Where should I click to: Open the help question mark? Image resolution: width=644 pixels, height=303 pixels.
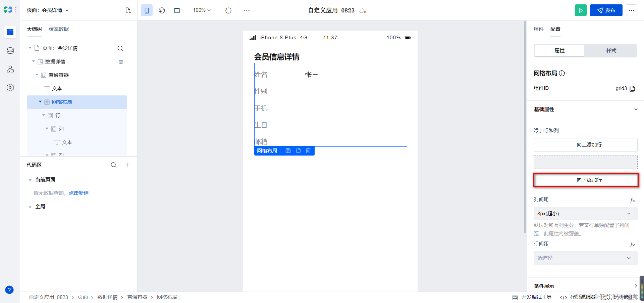click(9, 290)
